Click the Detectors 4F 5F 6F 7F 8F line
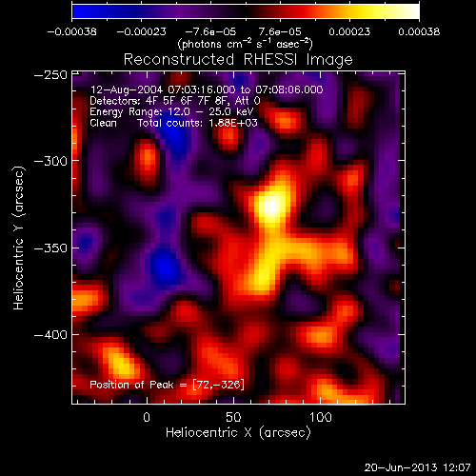The height and width of the screenshot is (476, 476). click(175, 101)
